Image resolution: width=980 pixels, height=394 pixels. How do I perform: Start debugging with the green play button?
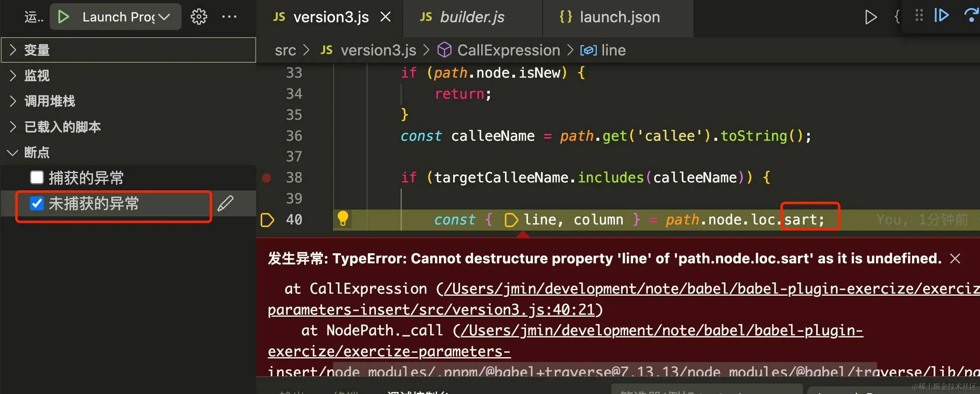64,17
